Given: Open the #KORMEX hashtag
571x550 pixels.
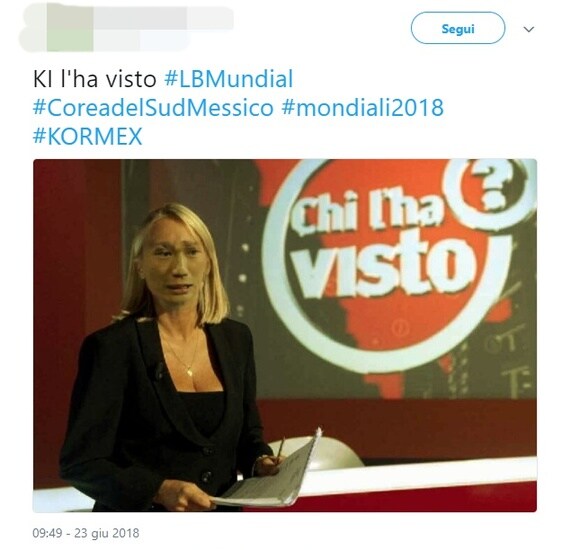Looking at the screenshot, I should coord(87,137).
